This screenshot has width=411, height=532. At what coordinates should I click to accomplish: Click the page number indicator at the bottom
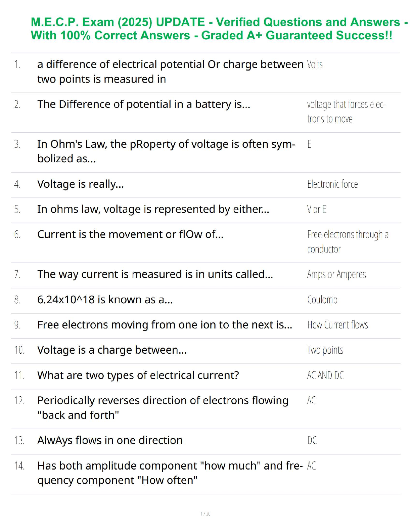coord(205,514)
